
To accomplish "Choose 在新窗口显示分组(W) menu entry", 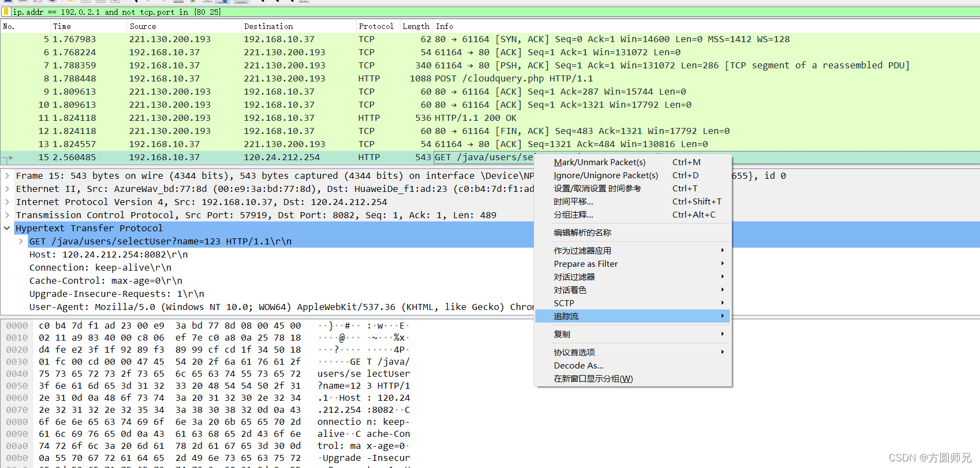I will click(633, 379).
